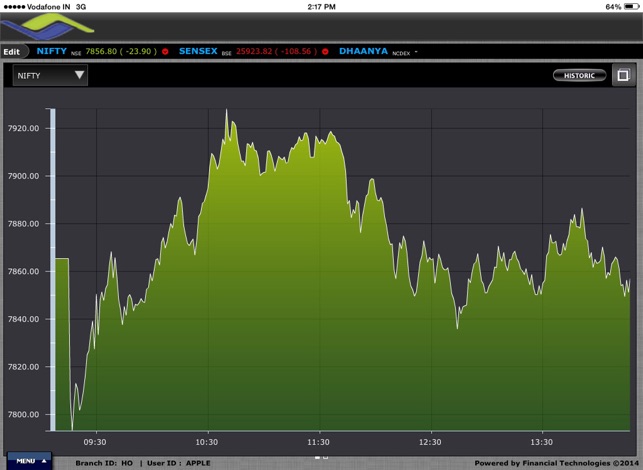Click the 13:30 time axis label
The height and width of the screenshot is (470, 643).
tap(542, 442)
